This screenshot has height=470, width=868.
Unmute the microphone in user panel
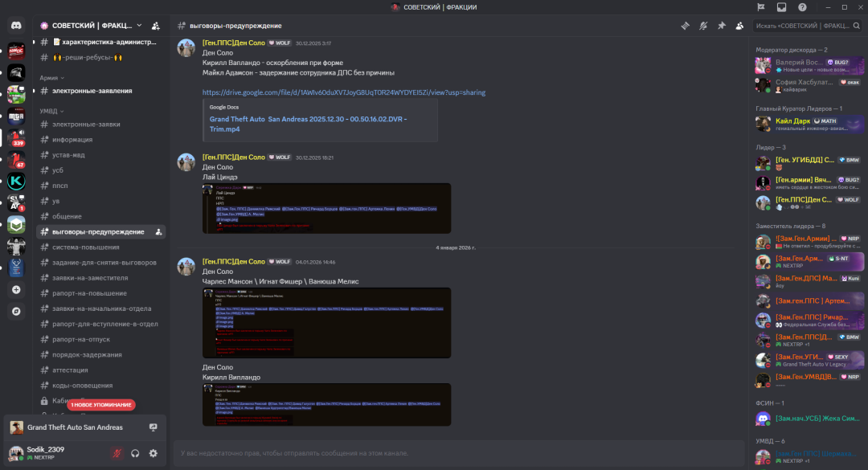[x=117, y=454]
